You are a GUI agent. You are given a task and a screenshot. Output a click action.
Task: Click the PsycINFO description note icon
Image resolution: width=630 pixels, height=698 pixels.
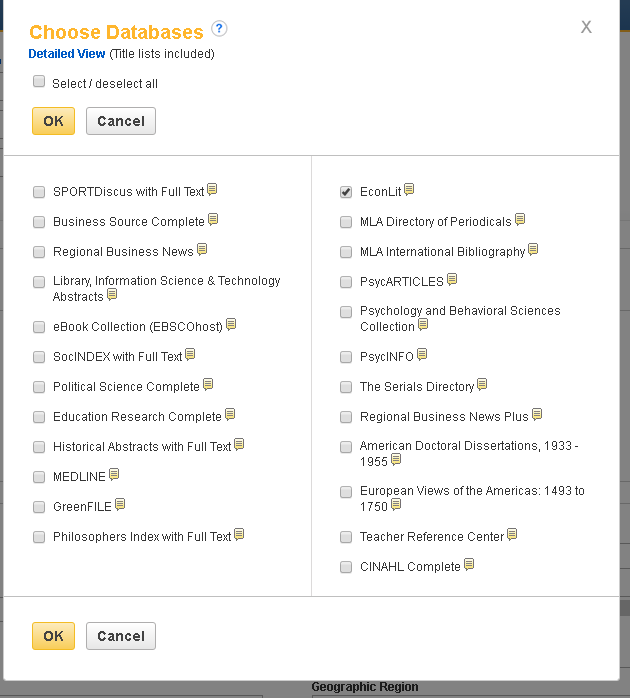coord(422,354)
